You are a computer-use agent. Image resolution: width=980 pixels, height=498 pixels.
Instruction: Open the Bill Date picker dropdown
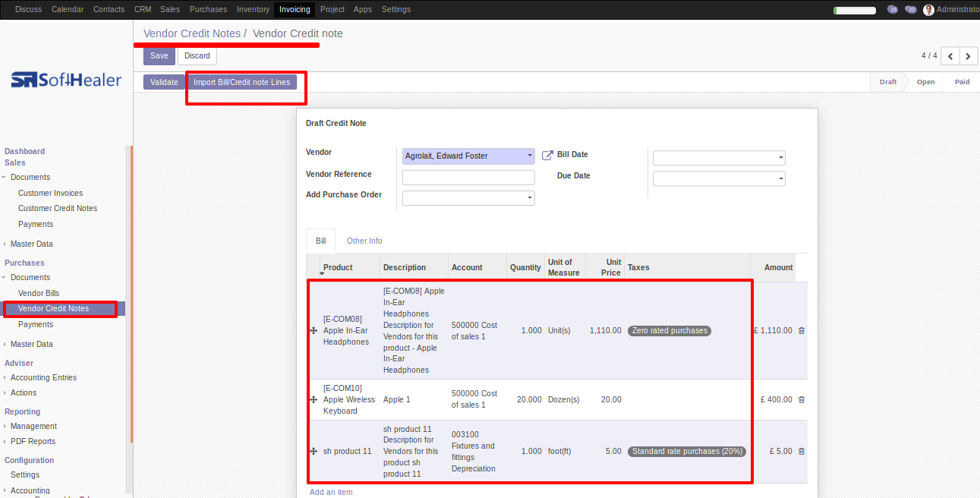tap(719, 158)
